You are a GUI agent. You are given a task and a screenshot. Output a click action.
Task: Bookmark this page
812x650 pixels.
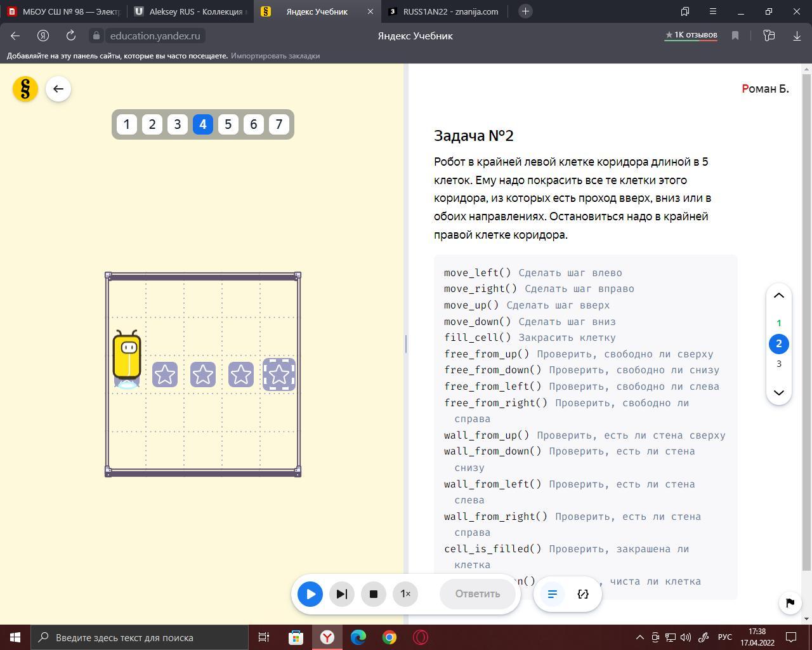pos(735,36)
